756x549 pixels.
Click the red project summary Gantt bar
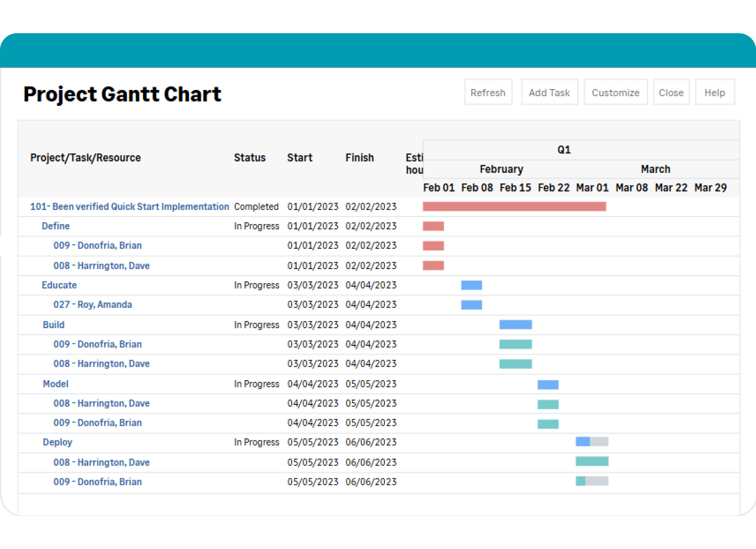[x=514, y=207]
